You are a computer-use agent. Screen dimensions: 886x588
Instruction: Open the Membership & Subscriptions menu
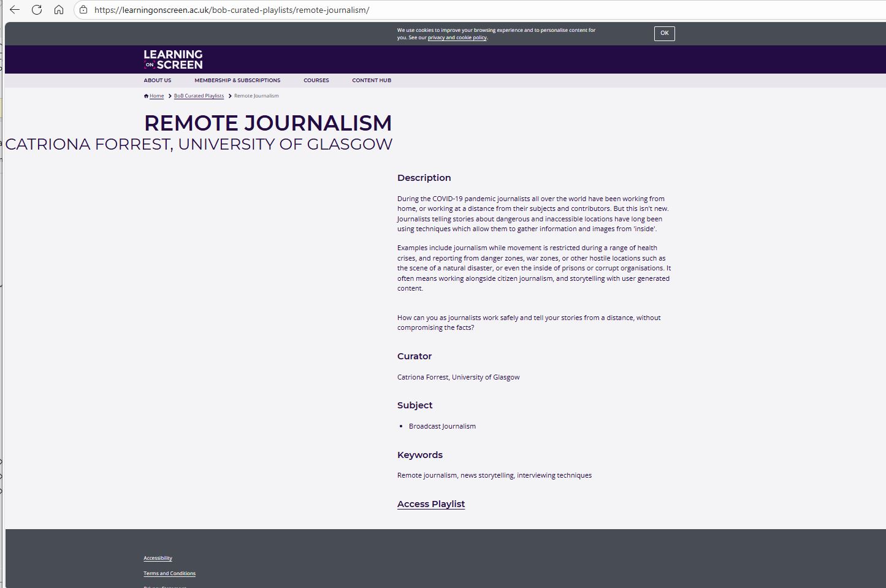point(237,80)
